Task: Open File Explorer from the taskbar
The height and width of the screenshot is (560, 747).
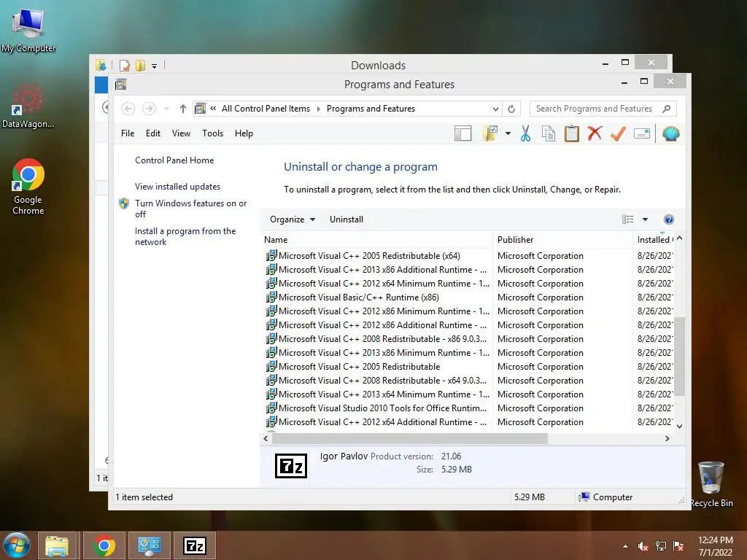Action: (57, 545)
